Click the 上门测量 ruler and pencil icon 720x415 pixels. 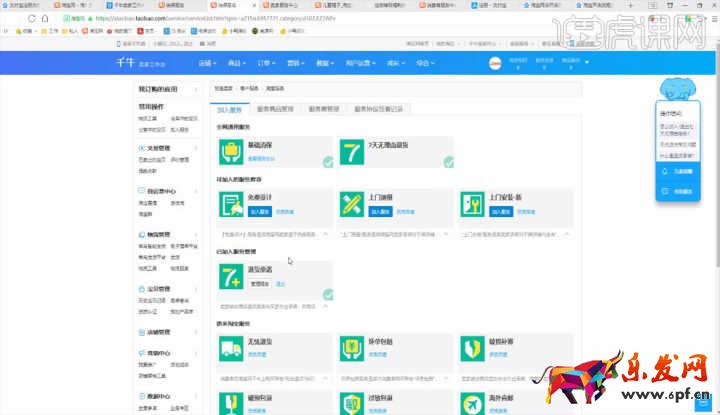pyautogui.click(x=350, y=205)
